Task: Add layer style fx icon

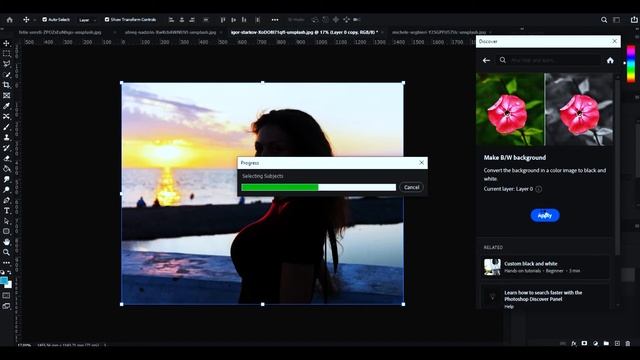Action: coord(574,344)
